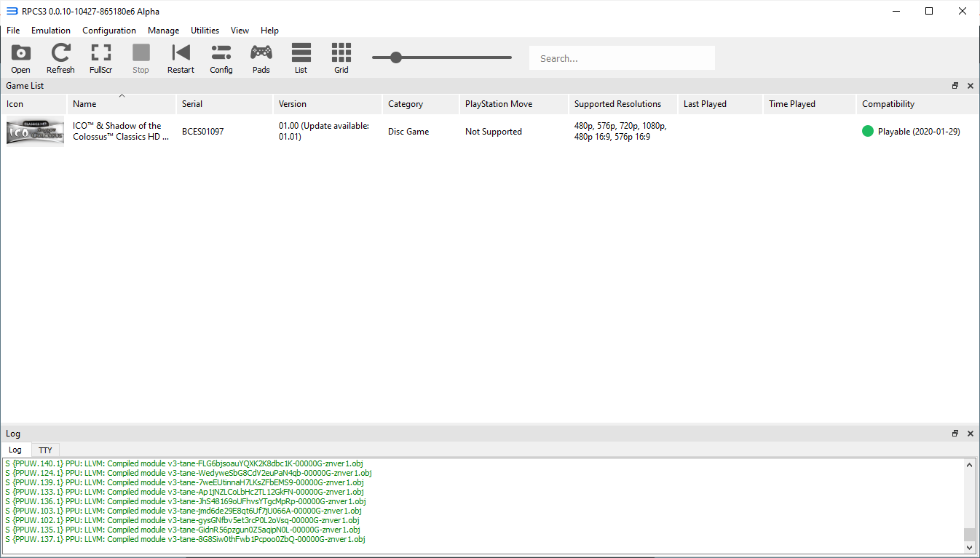
Task: Switch to the TTY tab
Action: pyautogui.click(x=45, y=450)
